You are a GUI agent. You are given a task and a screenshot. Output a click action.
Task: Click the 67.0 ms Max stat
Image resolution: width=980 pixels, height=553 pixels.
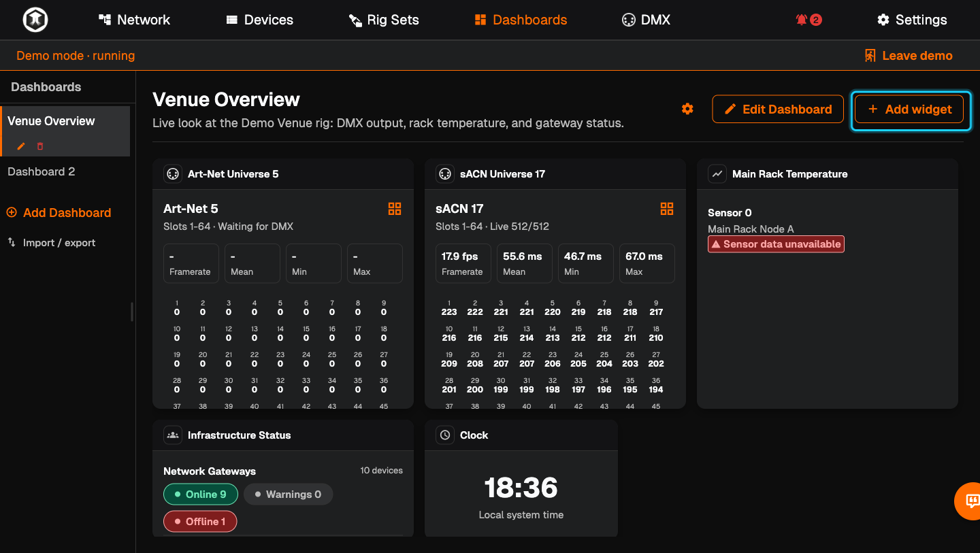point(647,263)
